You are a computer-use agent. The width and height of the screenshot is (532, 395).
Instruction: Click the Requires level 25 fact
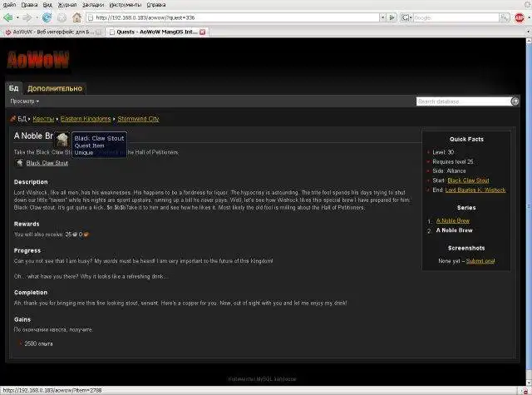coord(452,162)
